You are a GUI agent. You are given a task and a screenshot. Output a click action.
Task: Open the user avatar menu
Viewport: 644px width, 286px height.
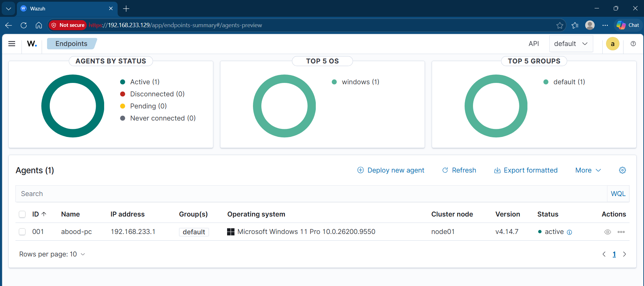click(x=613, y=44)
